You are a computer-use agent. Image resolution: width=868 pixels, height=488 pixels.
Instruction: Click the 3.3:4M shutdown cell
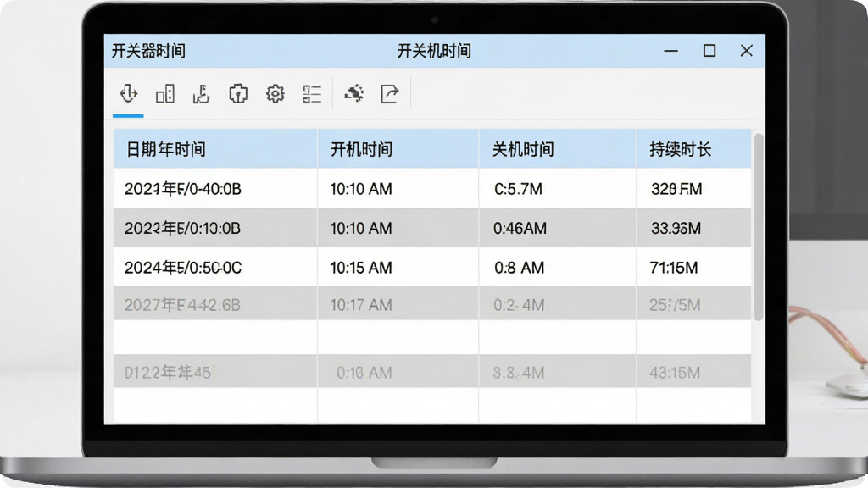click(x=558, y=372)
